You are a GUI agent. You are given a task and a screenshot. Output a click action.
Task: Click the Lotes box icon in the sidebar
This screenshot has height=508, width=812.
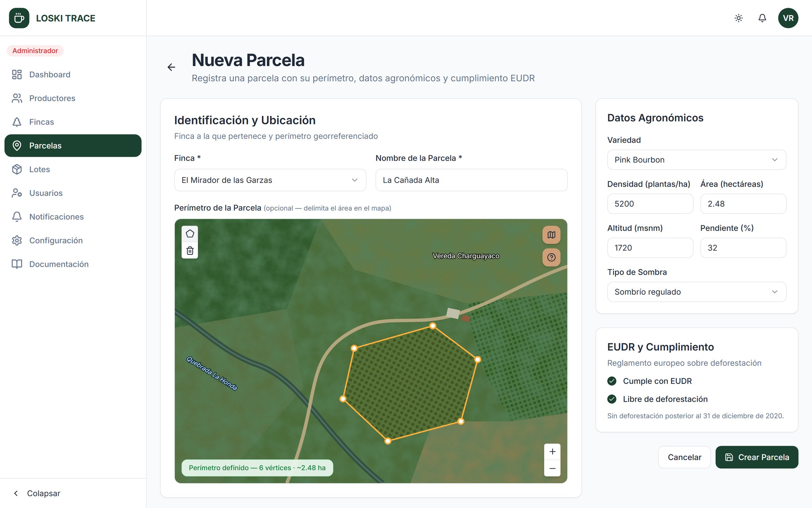tap(17, 169)
